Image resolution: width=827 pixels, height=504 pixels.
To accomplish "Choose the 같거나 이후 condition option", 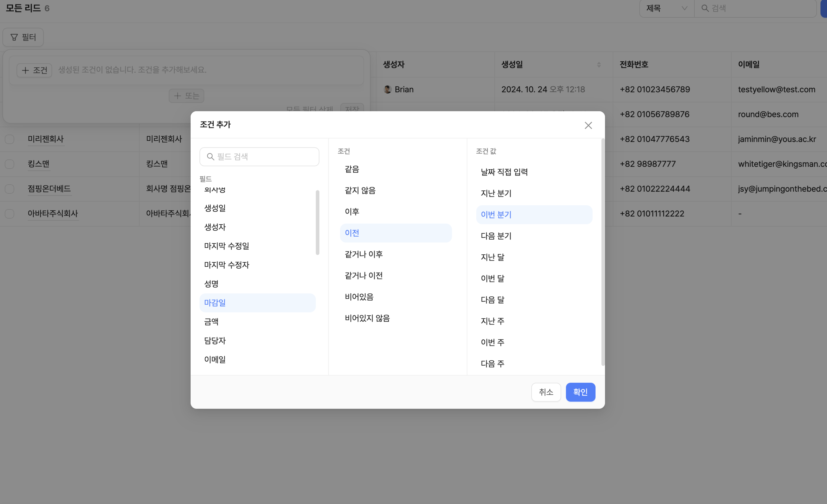I will [x=363, y=254].
